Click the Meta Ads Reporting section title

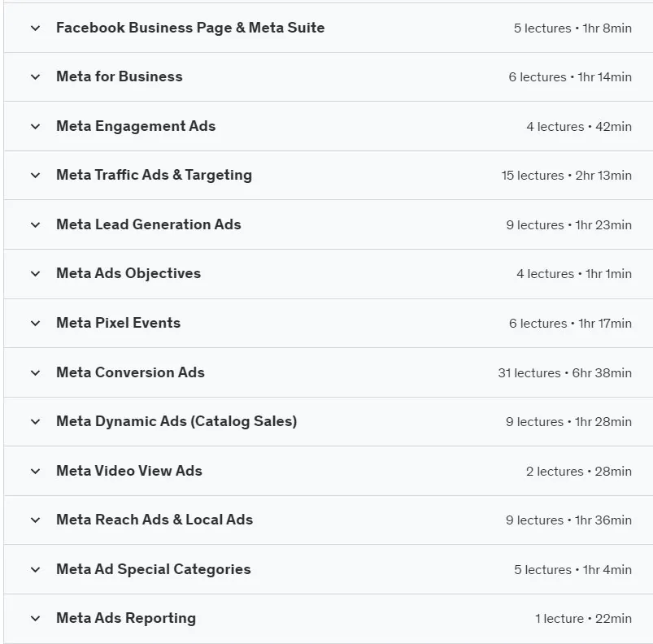point(126,618)
